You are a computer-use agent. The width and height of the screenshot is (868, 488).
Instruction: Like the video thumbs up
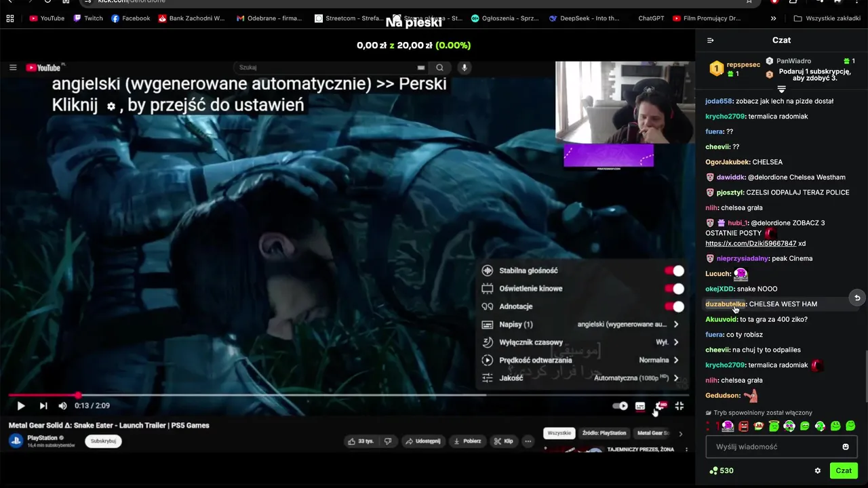click(x=361, y=441)
